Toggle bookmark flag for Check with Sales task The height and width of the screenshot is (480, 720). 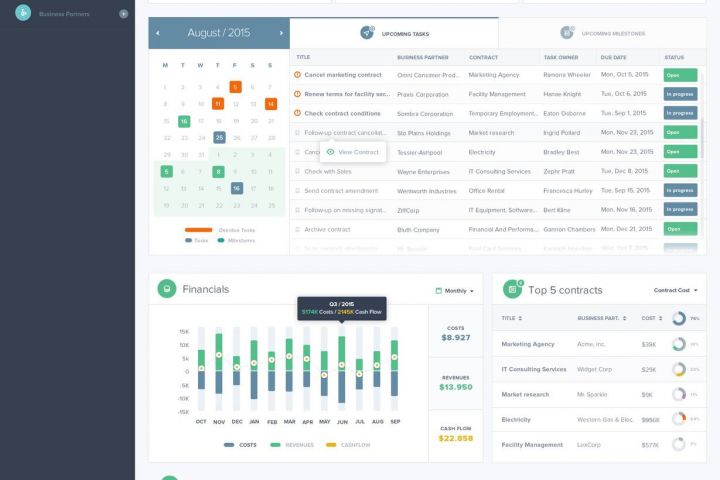298,171
